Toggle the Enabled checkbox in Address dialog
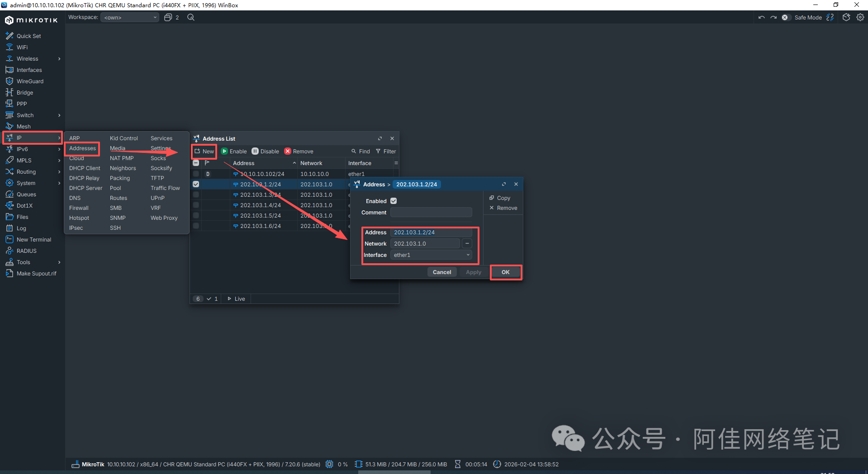This screenshot has height=474, width=868. [394, 201]
